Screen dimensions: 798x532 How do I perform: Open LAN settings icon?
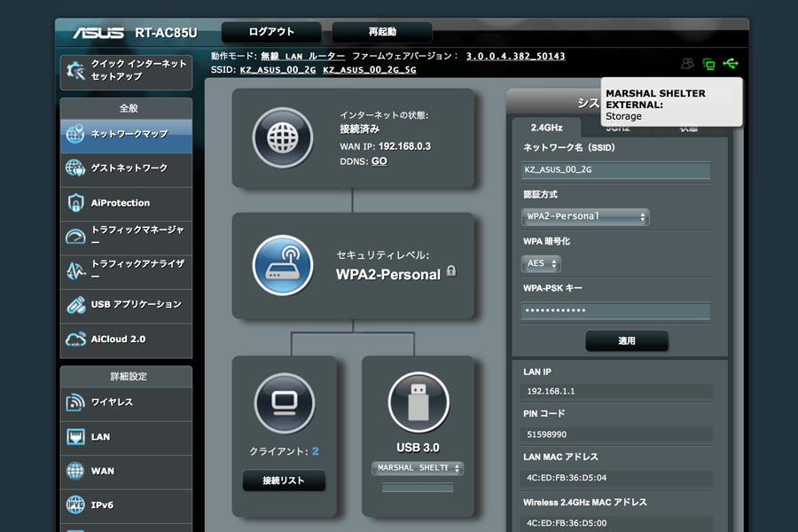coord(75,437)
